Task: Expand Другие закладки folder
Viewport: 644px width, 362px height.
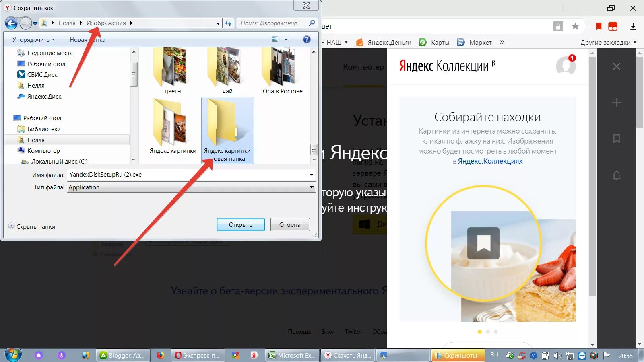Action: [608, 42]
